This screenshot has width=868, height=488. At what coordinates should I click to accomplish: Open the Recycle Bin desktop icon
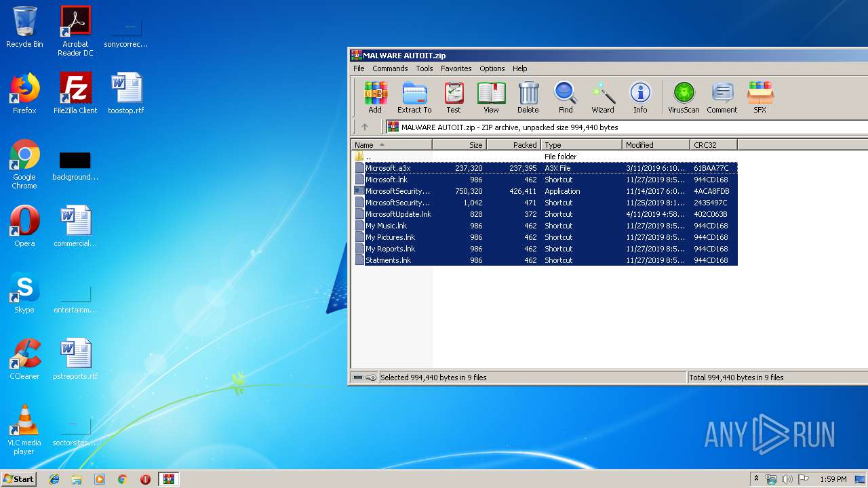coord(24,27)
